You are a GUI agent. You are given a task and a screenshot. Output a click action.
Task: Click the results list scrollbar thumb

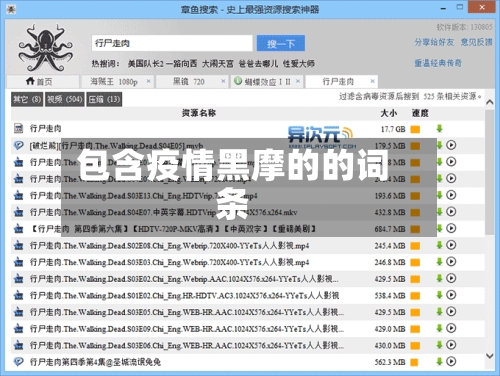[489, 172]
